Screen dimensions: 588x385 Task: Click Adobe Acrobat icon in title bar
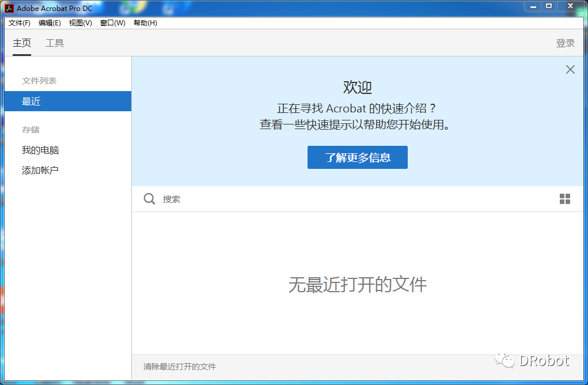click(x=9, y=8)
